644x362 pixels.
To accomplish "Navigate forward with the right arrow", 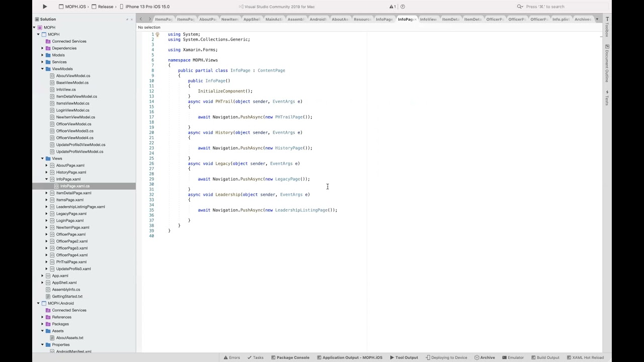I will pyautogui.click(x=149, y=19).
